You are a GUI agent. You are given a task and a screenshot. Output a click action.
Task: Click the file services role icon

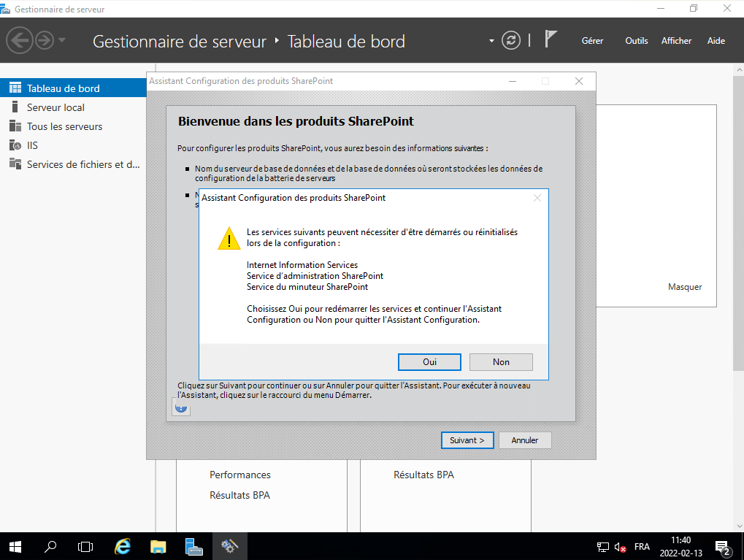15,164
